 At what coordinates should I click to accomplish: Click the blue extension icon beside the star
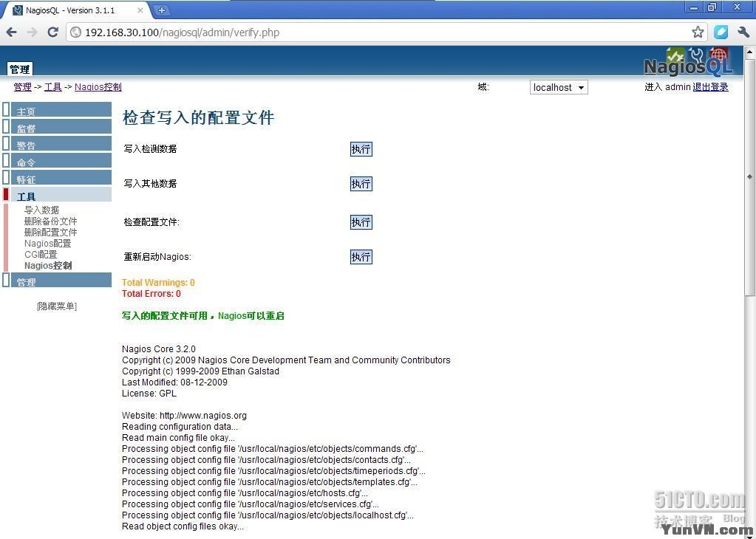point(721,32)
